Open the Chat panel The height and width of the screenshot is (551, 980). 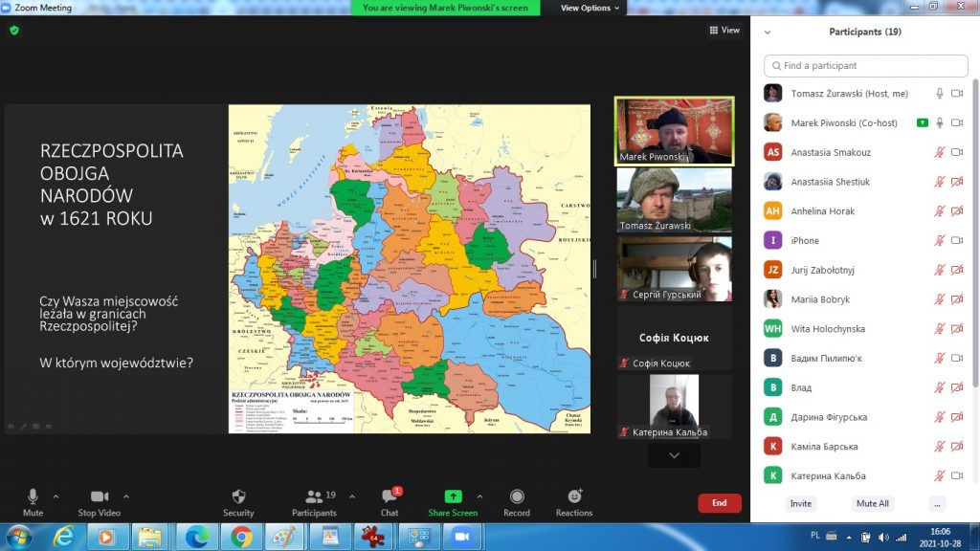(390, 497)
